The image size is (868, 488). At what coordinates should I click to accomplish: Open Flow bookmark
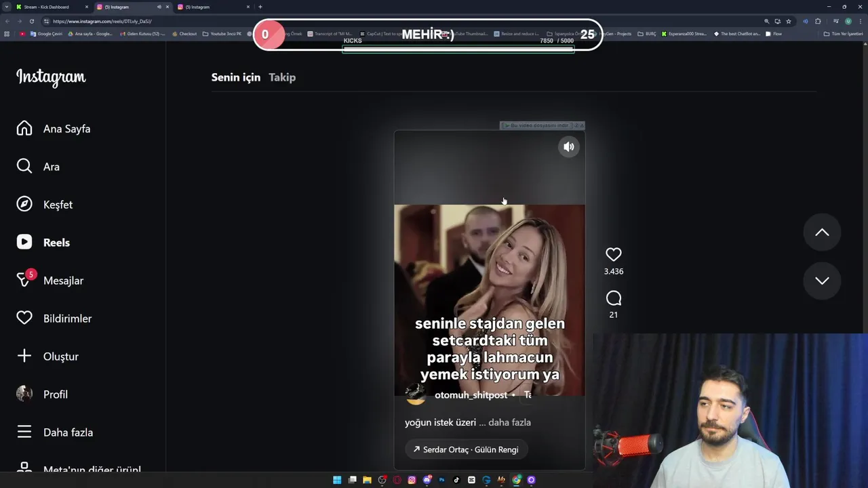click(x=774, y=34)
